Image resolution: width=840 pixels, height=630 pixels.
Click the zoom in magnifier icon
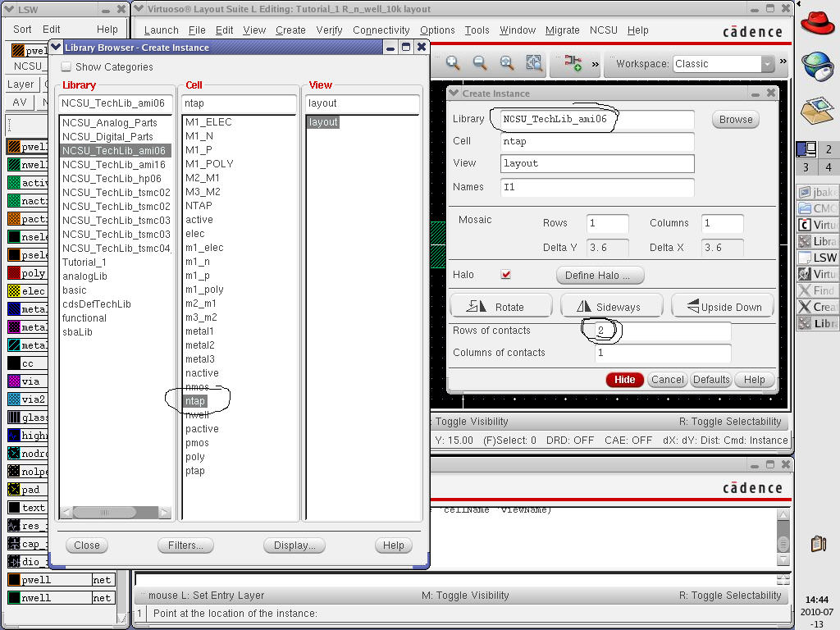click(453, 63)
